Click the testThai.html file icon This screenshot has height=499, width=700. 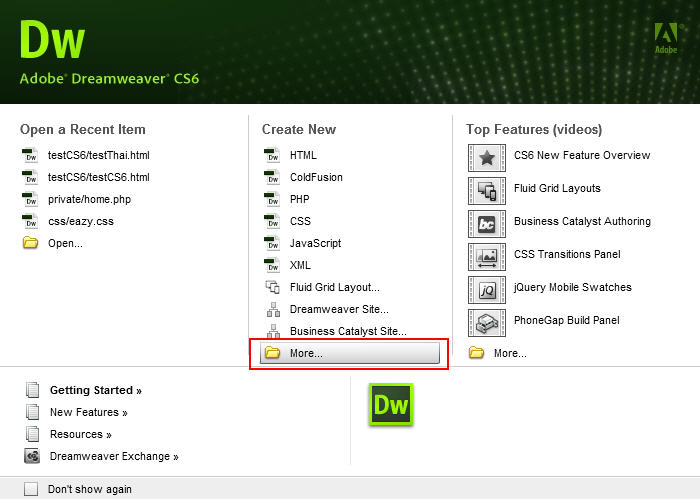(30, 155)
